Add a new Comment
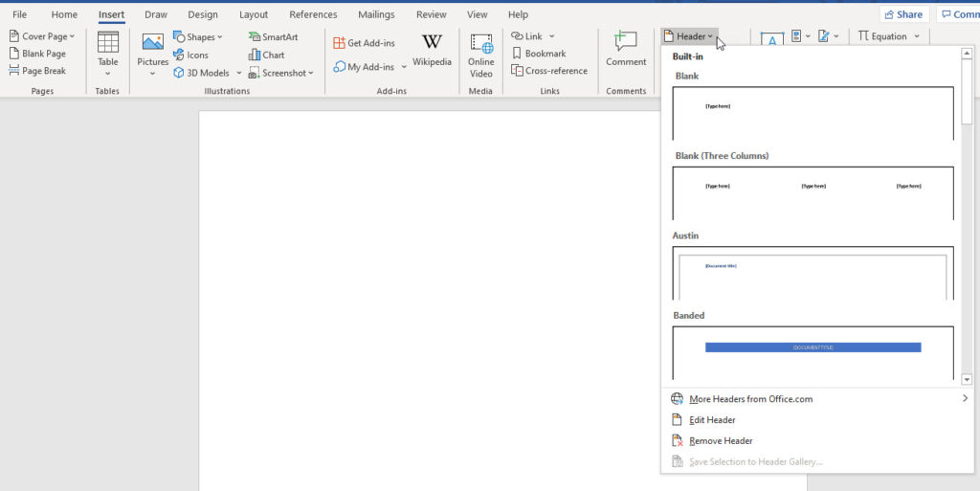 pyautogui.click(x=626, y=49)
